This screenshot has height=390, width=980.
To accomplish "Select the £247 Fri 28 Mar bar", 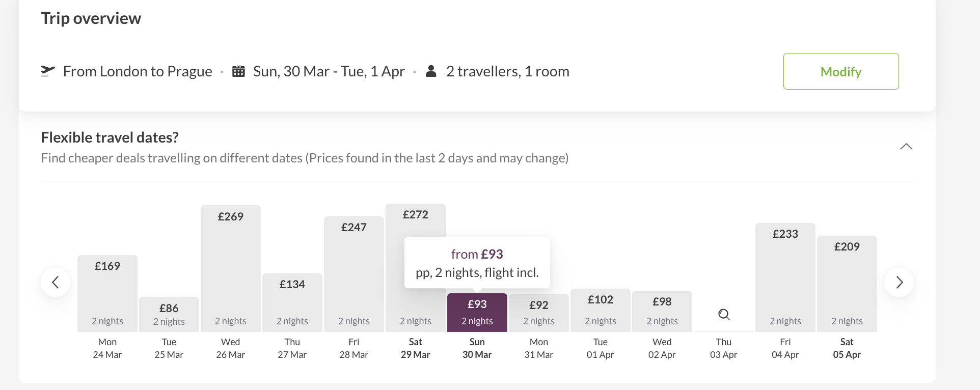I will coord(354,274).
